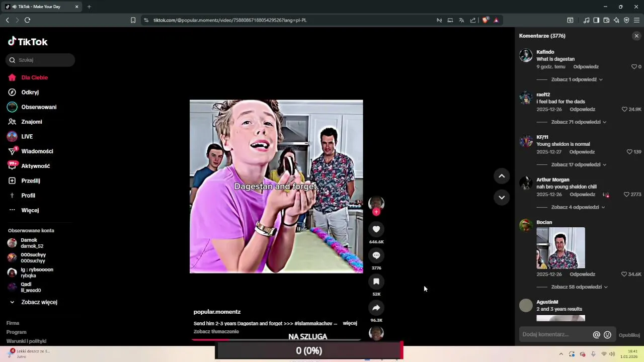Reply to Kafindo's comment via Odpowiedz

pos(586,67)
